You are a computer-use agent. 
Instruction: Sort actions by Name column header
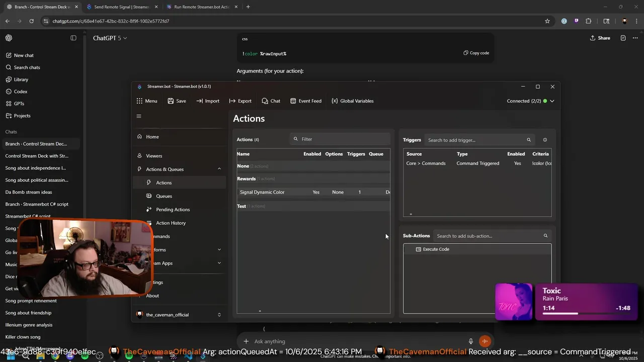(243, 154)
